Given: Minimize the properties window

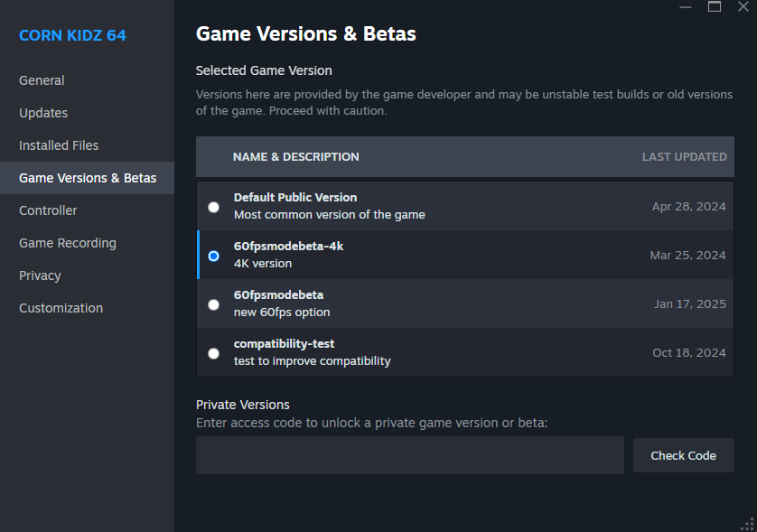Looking at the screenshot, I should [x=686, y=6].
